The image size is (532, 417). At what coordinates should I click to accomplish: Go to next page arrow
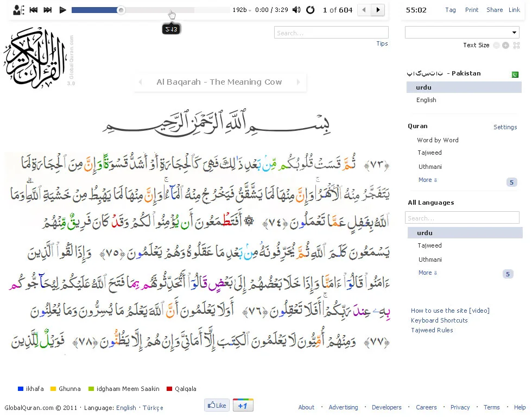click(x=378, y=10)
